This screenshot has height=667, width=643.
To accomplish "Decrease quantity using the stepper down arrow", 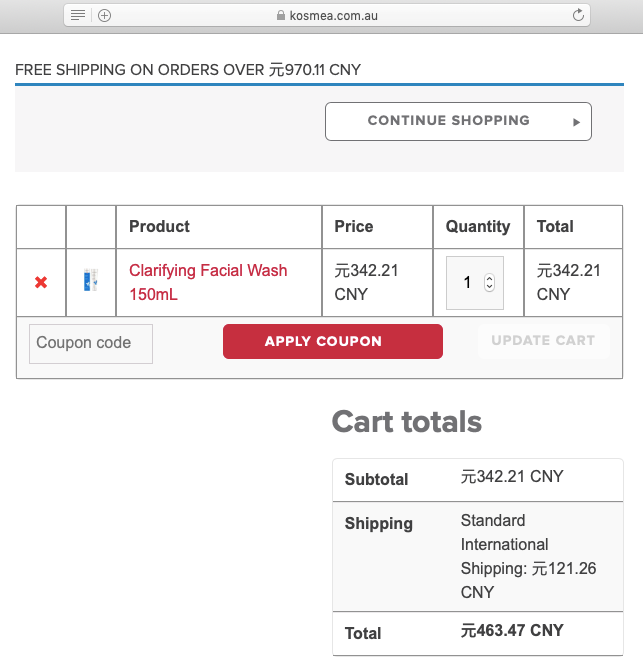I will tap(489, 286).
